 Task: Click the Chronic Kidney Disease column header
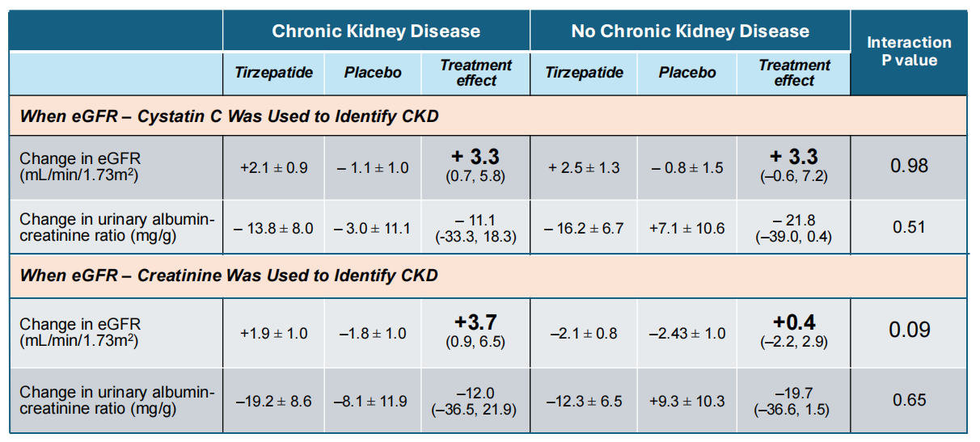tap(376, 32)
